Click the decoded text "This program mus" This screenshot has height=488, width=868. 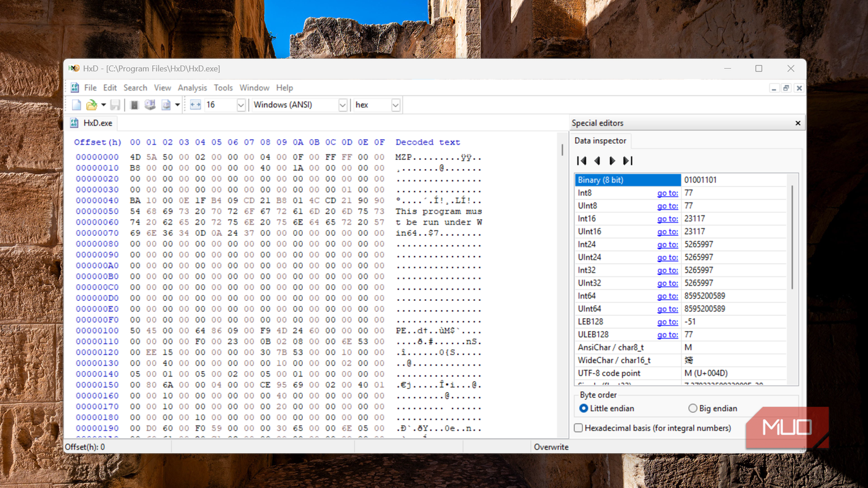pos(439,211)
